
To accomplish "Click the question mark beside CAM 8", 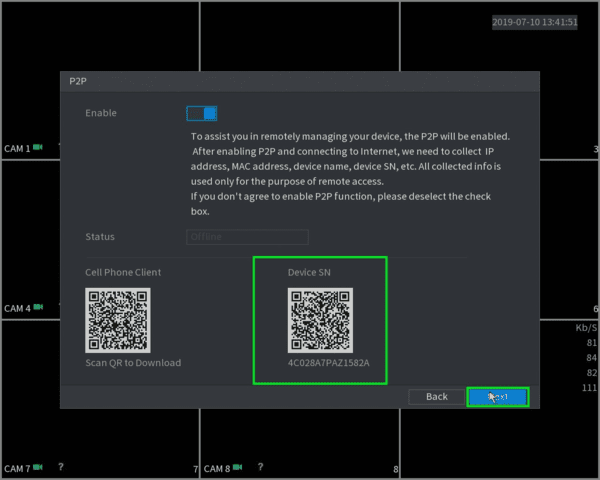I will pyautogui.click(x=261, y=467).
